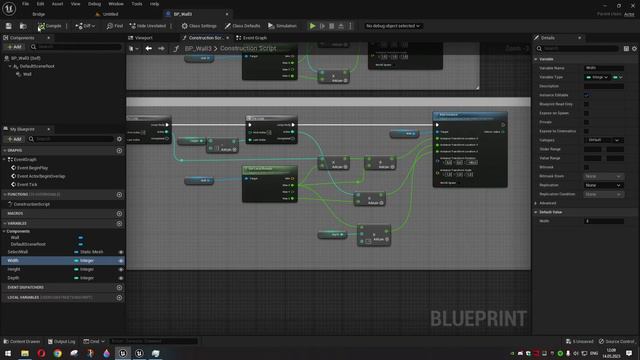Collapse the Default Value section
Screen dimensions: 640x360
click(x=536, y=212)
